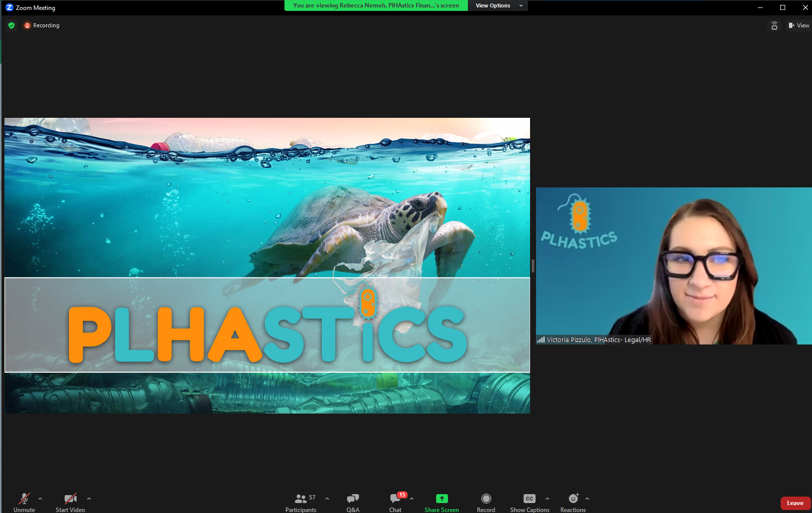The height and width of the screenshot is (513, 812).
Task: Unmute the microphone
Action: (x=24, y=502)
